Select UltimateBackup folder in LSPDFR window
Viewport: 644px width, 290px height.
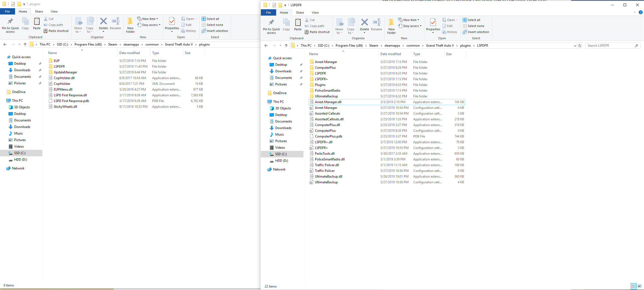(326, 96)
